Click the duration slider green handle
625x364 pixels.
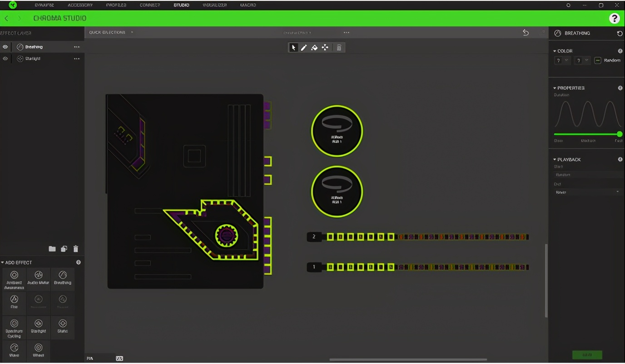(620, 134)
